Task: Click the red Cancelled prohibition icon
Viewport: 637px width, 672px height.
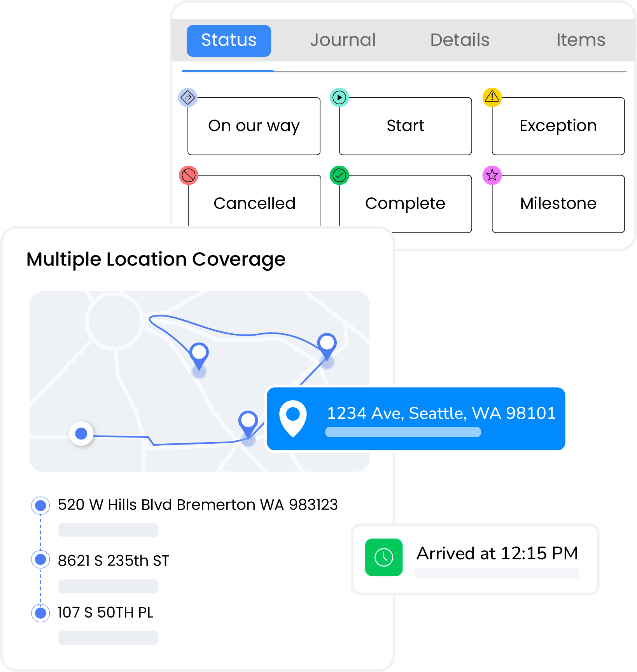Action: (189, 175)
